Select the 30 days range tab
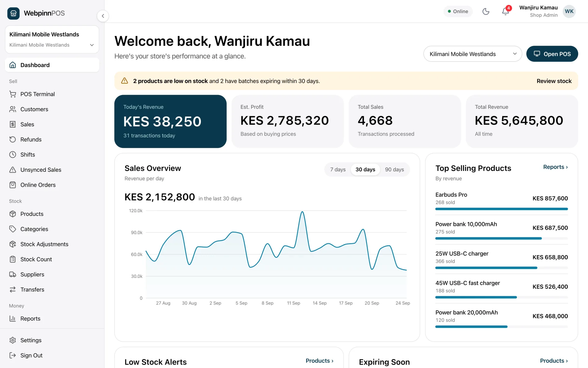Image resolution: width=588 pixels, height=368 pixels. click(x=365, y=170)
